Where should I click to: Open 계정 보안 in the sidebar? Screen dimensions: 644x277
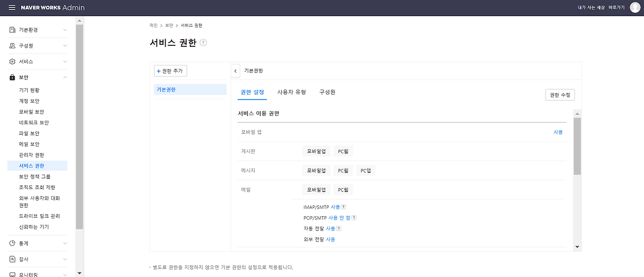[x=29, y=101]
